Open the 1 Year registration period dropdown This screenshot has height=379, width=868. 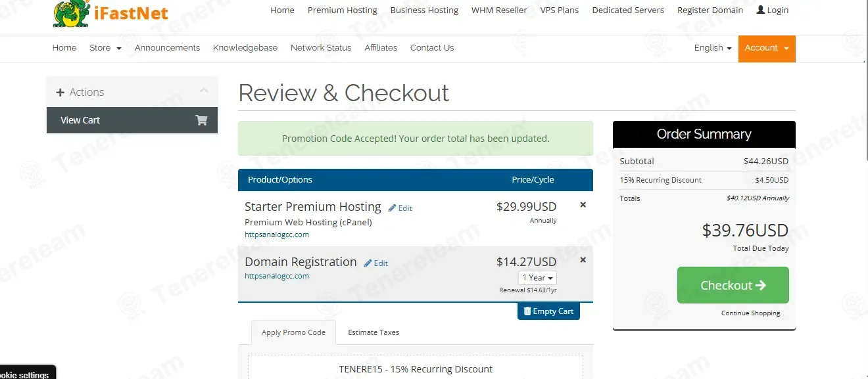pos(538,278)
